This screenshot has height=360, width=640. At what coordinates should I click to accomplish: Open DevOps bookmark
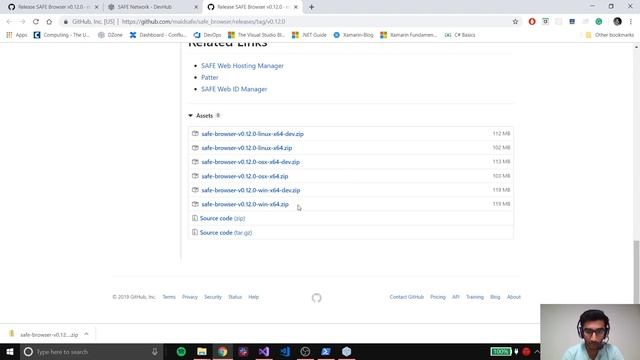click(207, 35)
